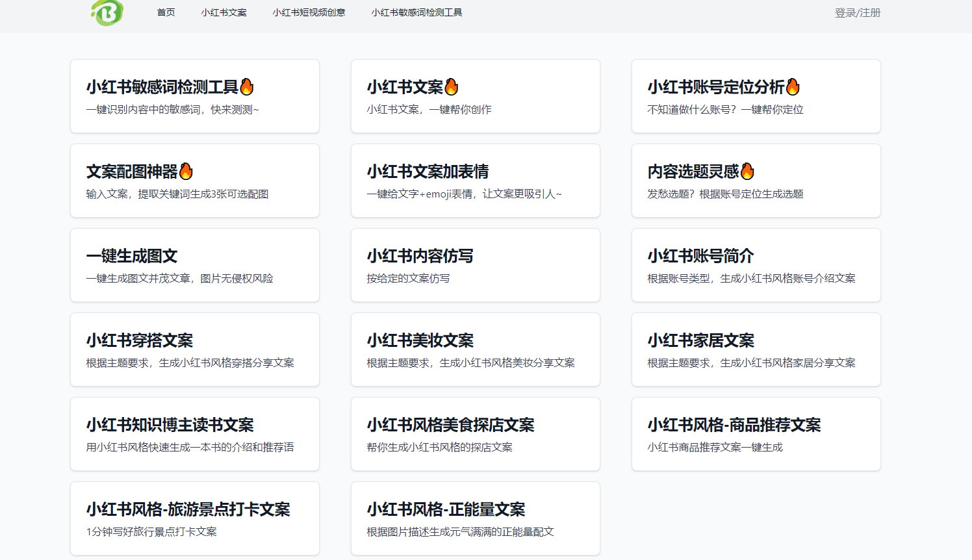Open the 小红书账号定位分析 card title
Screen dimensions: 972x560
coord(716,87)
